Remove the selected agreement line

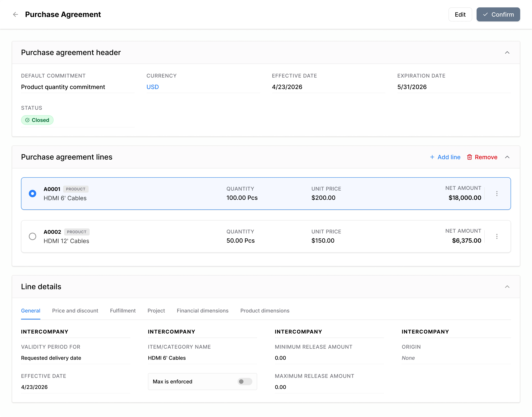point(482,157)
